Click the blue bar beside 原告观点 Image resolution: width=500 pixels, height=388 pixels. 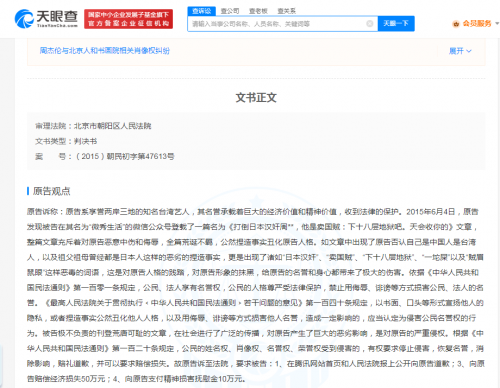pos(28,191)
